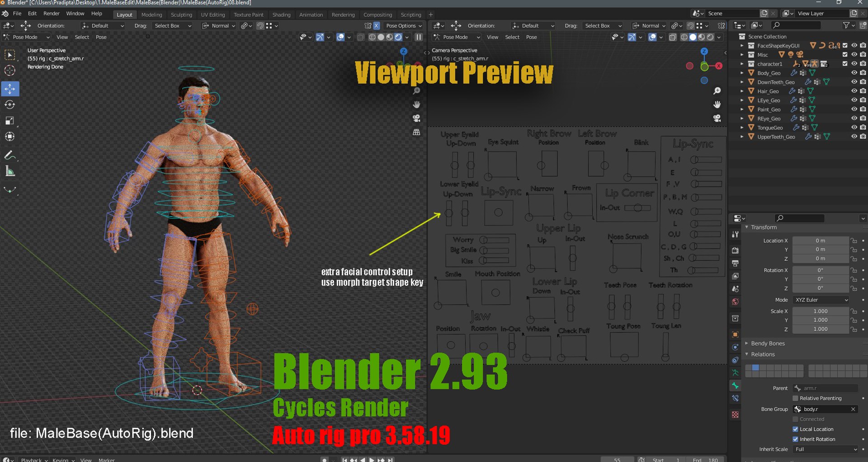
Task: Clear body.r bone group with X button
Action: click(x=853, y=409)
